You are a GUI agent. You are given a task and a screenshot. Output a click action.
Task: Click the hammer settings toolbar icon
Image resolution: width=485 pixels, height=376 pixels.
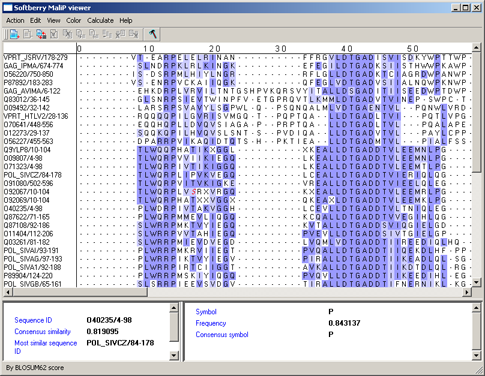[153, 34]
